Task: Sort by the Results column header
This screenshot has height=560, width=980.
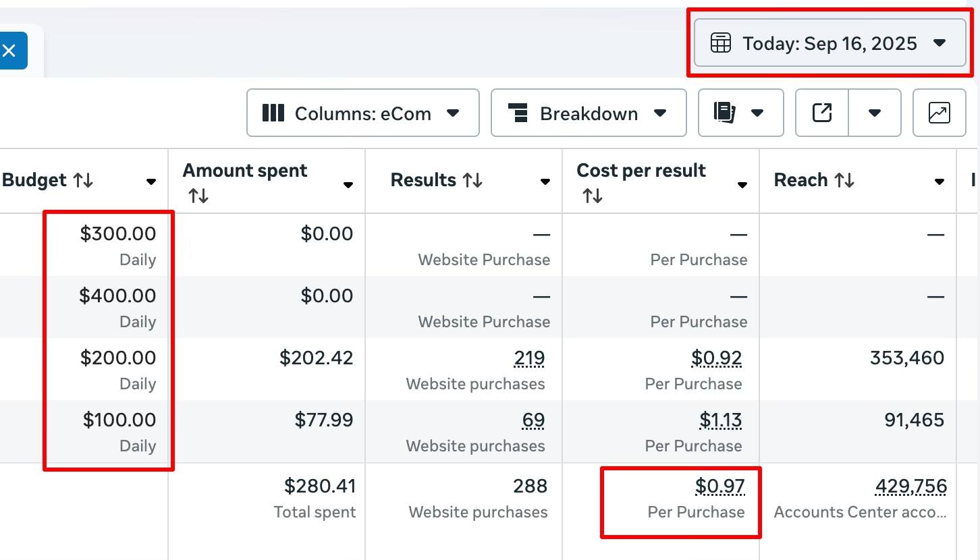Action: (x=436, y=180)
